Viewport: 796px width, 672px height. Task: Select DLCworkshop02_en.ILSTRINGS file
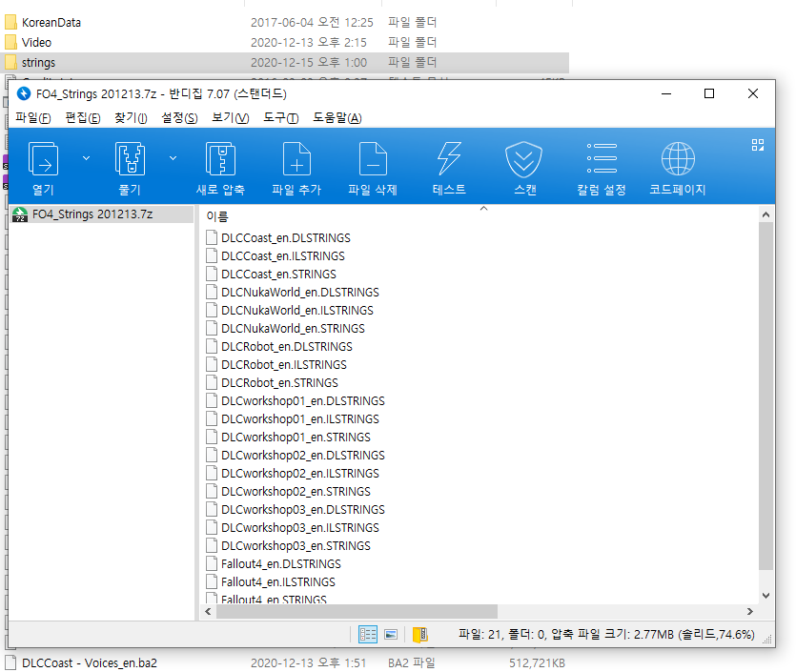[300, 474]
